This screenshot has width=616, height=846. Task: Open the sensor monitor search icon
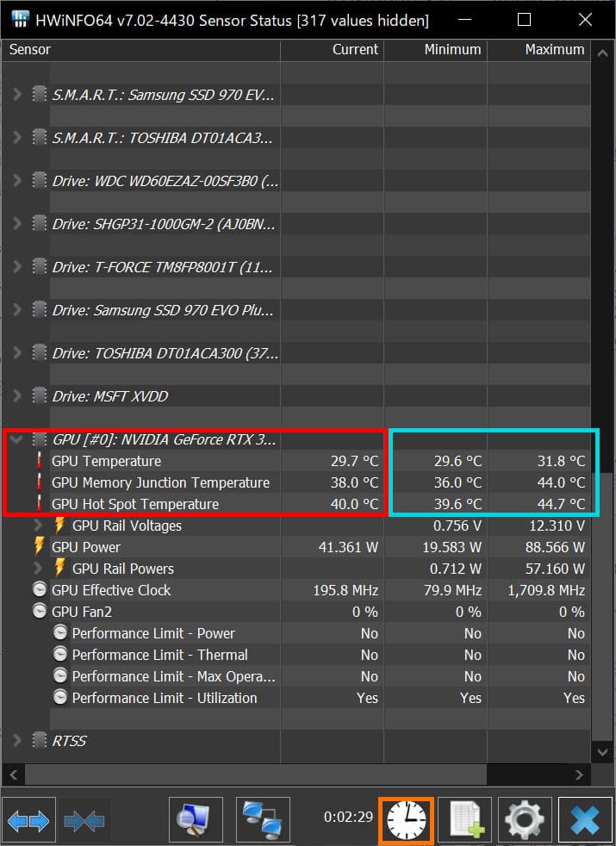point(196,821)
